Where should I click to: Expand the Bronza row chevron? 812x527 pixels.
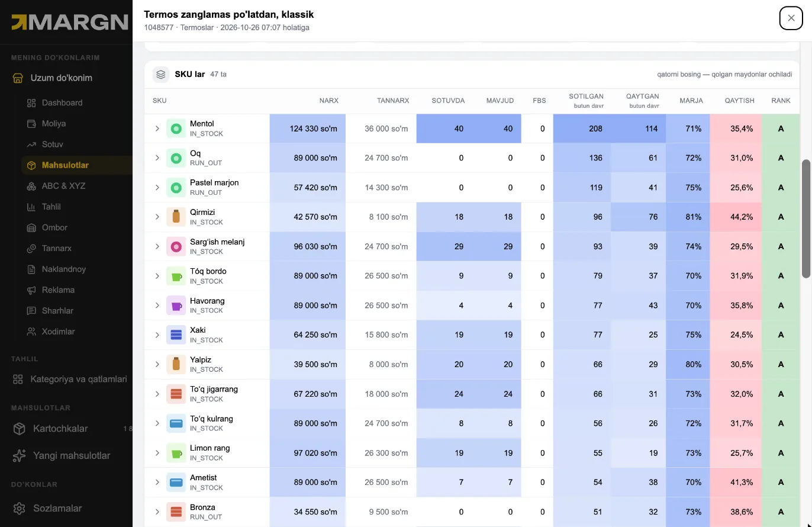(x=157, y=512)
